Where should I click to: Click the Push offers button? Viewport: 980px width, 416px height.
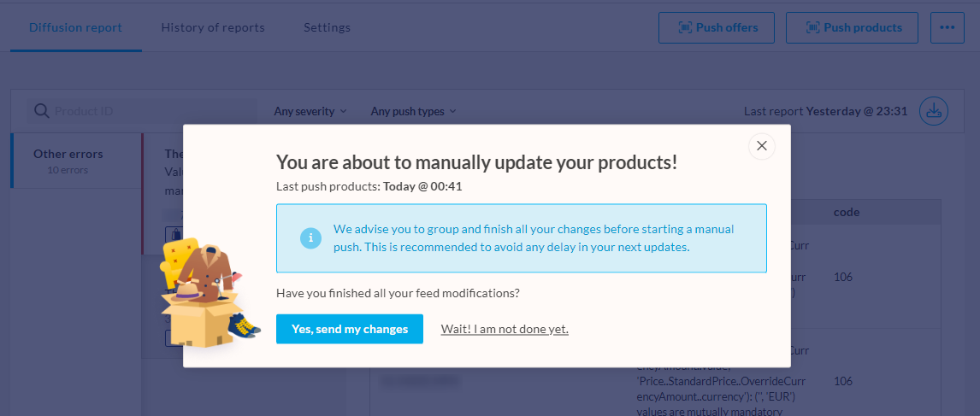(x=717, y=27)
